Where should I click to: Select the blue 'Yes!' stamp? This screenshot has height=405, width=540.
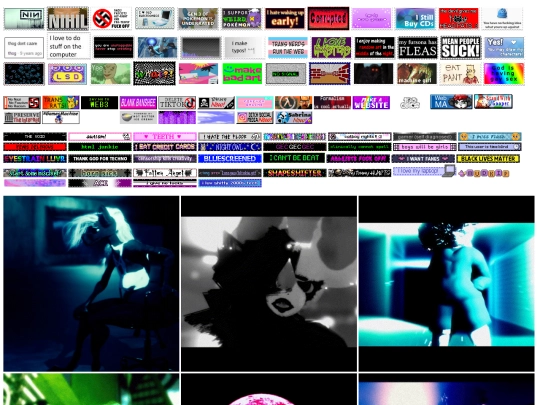(x=504, y=48)
